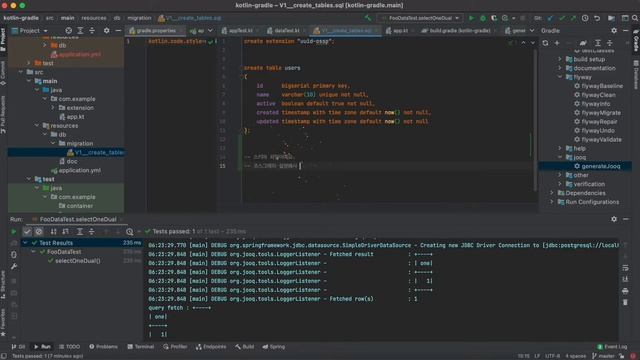The image size is (640, 360).
Task: Click Execute Gradle Task elephant icon
Action: [x=583, y=43]
